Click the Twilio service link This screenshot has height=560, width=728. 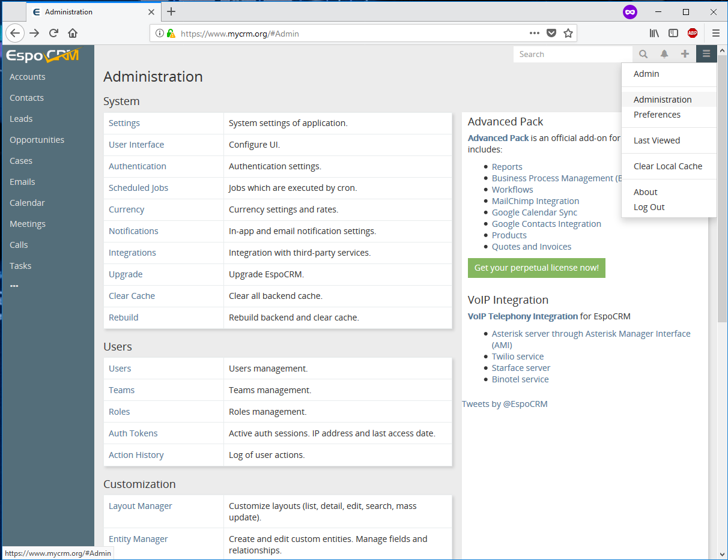518,357
